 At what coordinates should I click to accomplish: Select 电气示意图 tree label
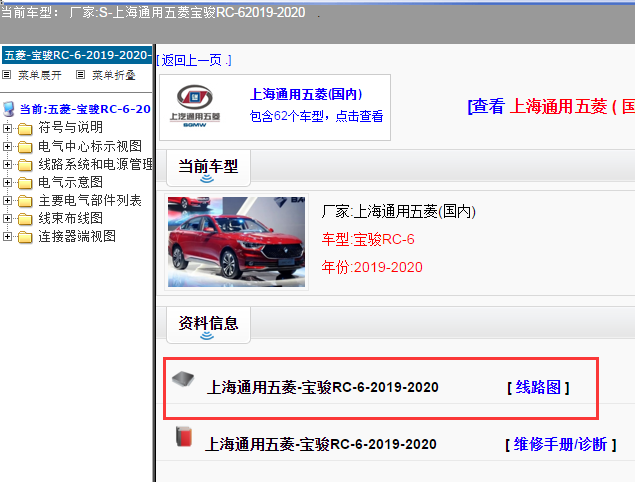click(70, 182)
